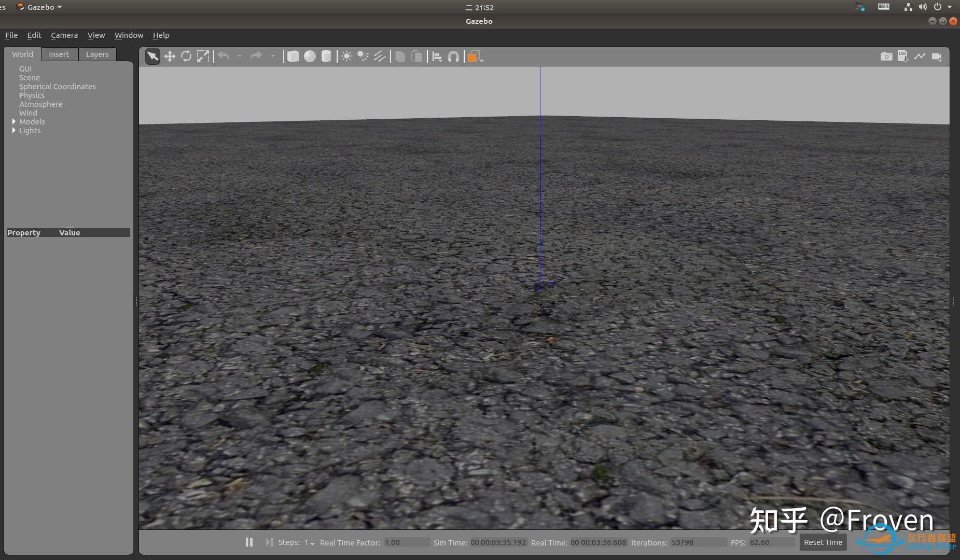The height and width of the screenshot is (560, 960).
Task: Click the Copy icon in toolbar
Action: coord(400,57)
